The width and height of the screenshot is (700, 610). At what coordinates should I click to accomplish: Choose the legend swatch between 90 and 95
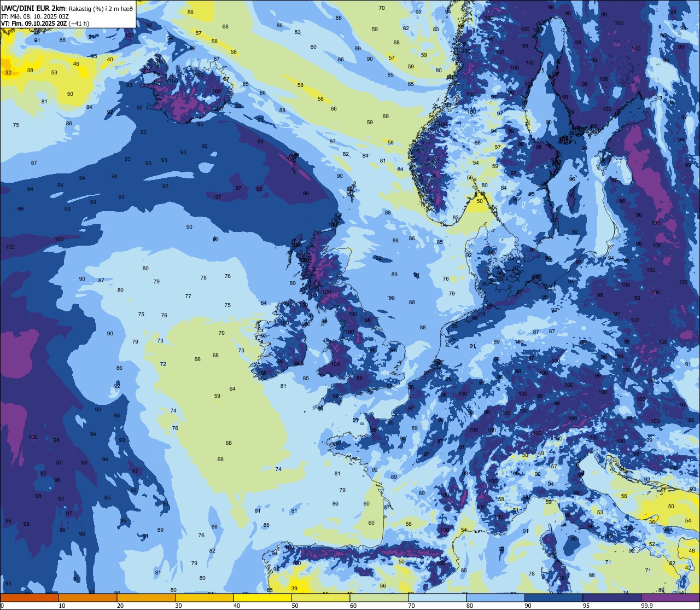coord(553,598)
